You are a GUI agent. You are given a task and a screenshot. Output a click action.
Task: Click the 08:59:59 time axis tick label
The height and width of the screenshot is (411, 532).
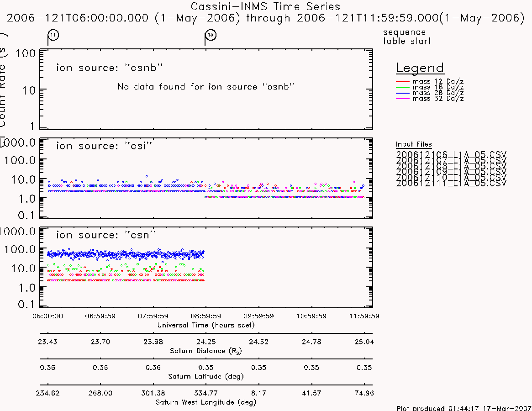[x=205, y=316]
